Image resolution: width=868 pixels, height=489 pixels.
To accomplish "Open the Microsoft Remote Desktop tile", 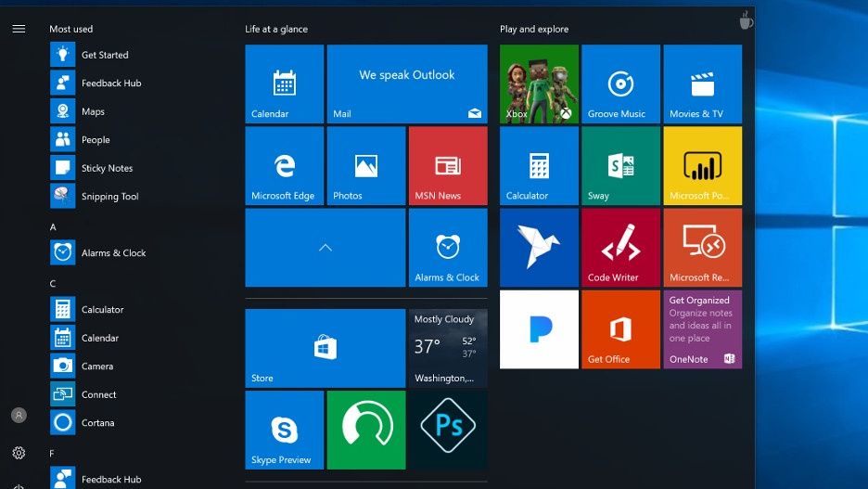I will pos(703,248).
